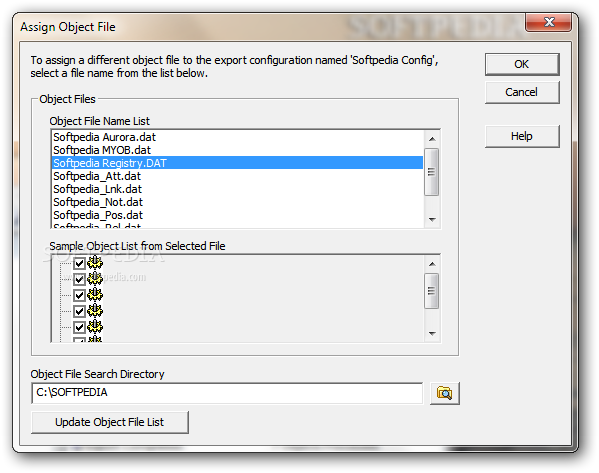This screenshot has width=599, height=473.
Task: Click file list scroll down arrow
Action: click(432, 220)
